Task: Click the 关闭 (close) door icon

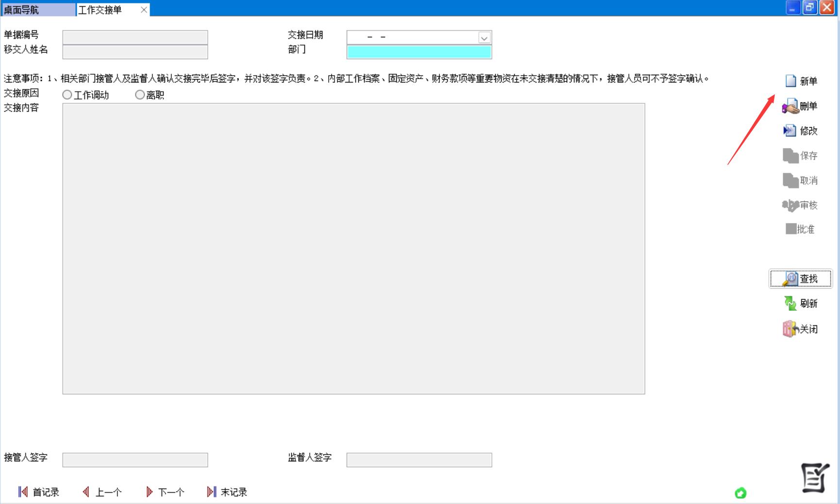Action: [x=790, y=329]
